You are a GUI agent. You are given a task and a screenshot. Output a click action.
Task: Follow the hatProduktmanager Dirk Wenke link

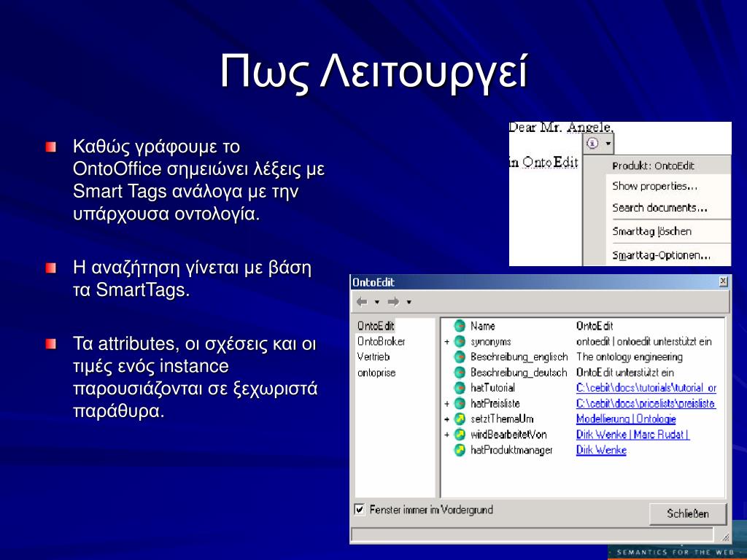601,450
